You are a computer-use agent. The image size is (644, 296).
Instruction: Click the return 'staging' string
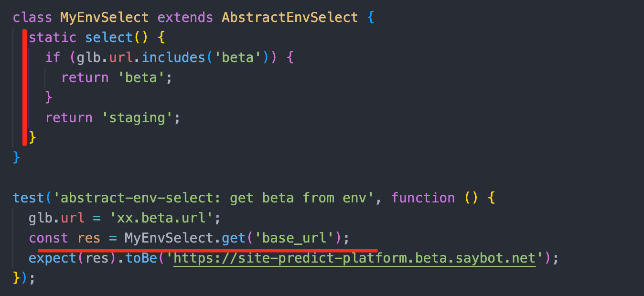[x=137, y=117]
